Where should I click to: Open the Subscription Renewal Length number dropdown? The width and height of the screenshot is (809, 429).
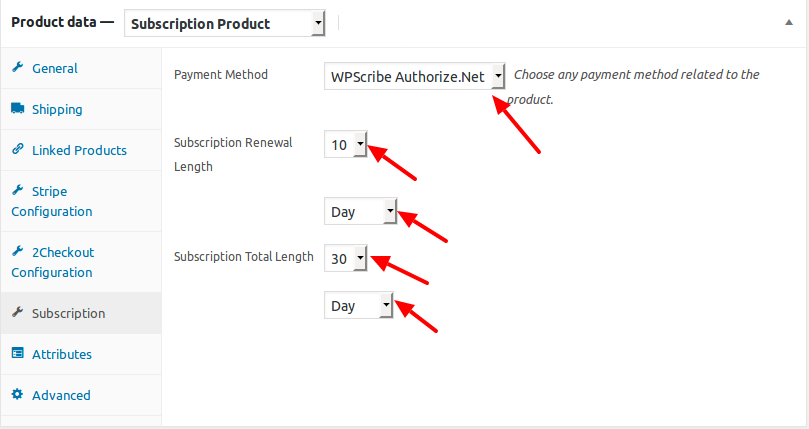point(345,144)
